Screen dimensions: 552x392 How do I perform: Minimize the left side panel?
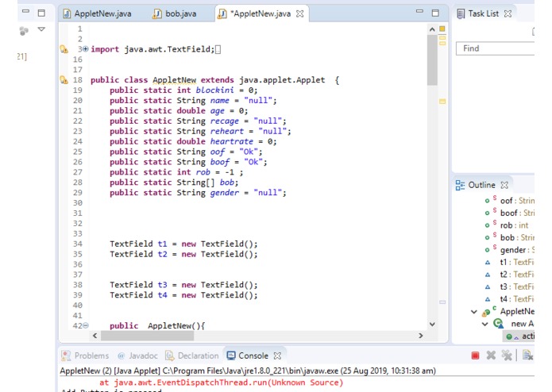click(x=25, y=11)
